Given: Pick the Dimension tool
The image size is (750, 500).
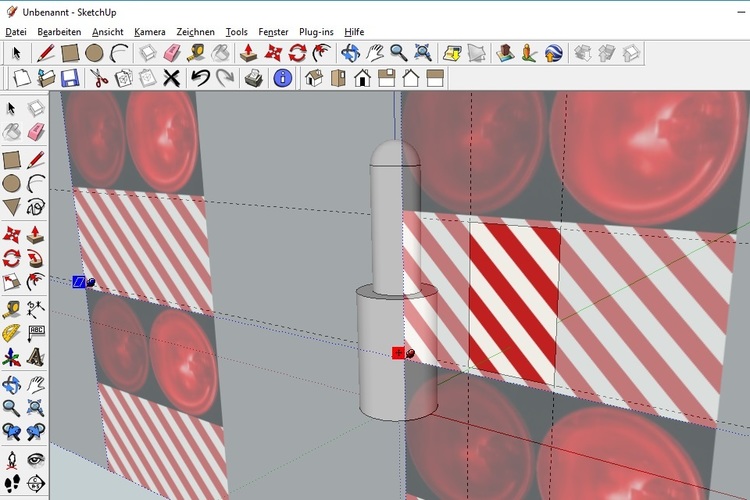Looking at the screenshot, I should [36, 310].
